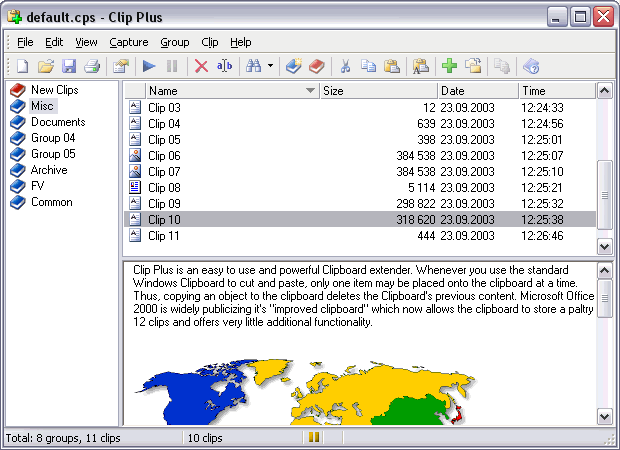Open the Edit menu
The width and height of the screenshot is (620, 450).
click(x=54, y=42)
